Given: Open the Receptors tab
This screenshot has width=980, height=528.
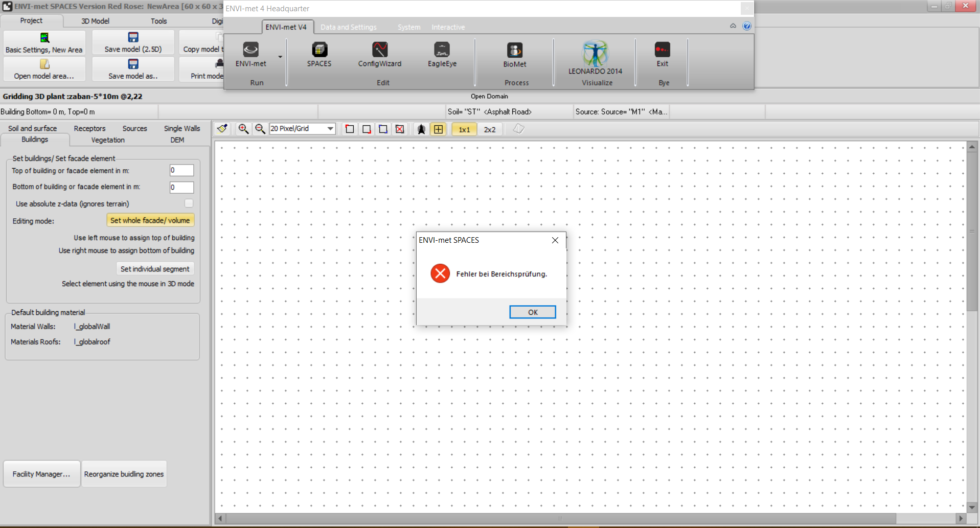Looking at the screenshot, I should tap(89, 128).
